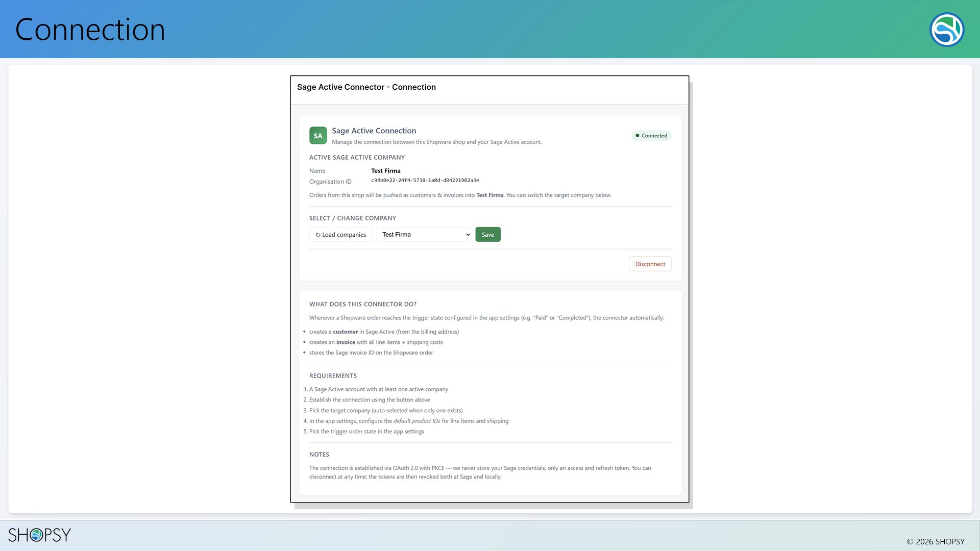Click 'stores the Sage invoice ID' bullet

pos(371,353)
